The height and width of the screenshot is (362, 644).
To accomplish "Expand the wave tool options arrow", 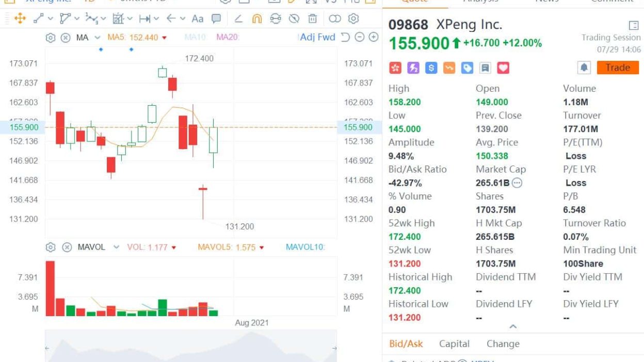I will (103, 19).
